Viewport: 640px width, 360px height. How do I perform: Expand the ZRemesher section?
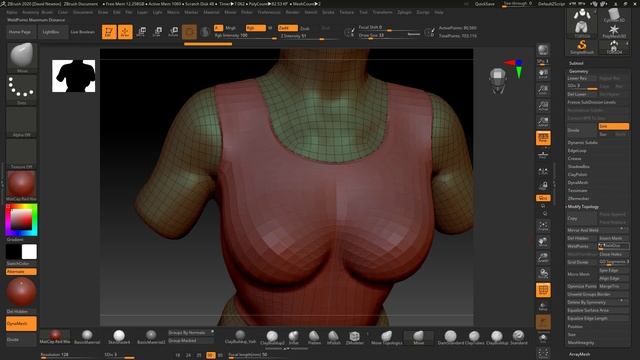578,198
